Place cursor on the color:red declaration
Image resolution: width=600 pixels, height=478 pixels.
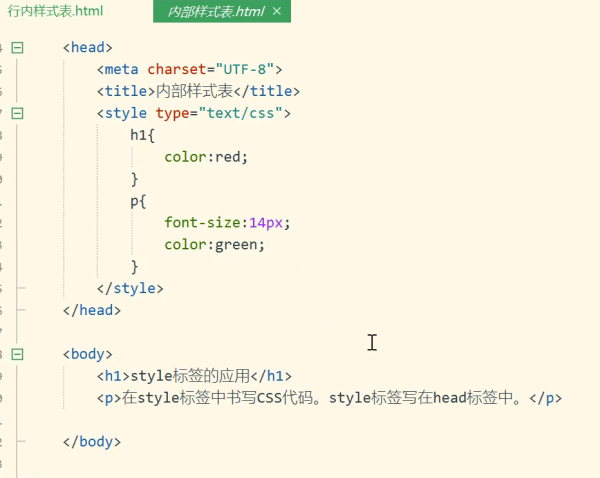pos(205,157)
